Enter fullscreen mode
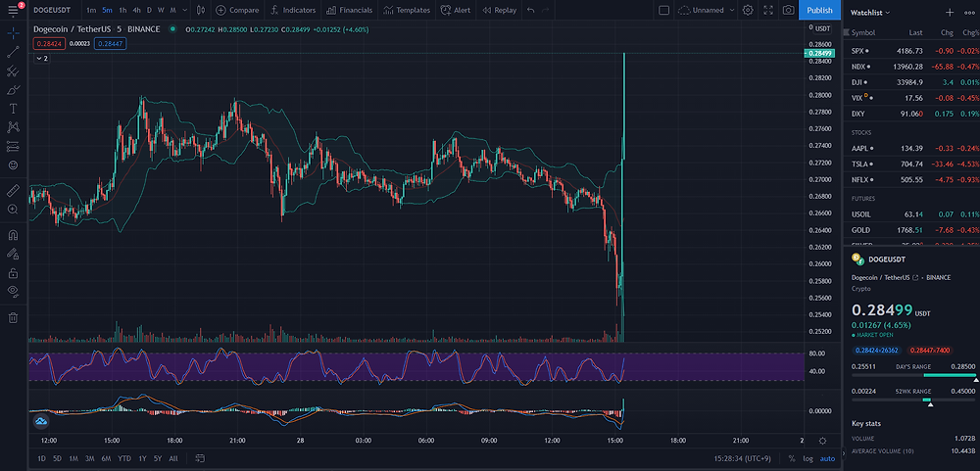 point(768,10)
